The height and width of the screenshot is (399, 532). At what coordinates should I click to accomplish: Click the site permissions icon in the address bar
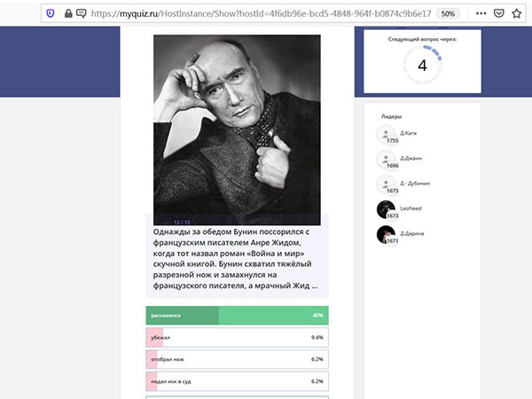pos(81,13)
